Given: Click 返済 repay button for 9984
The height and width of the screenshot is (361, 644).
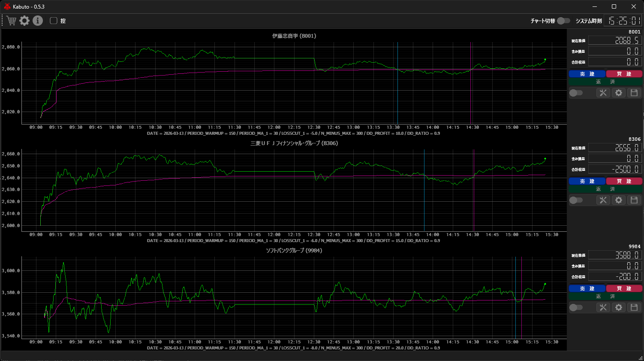Looking at the screenshot, I should [605, 296].
